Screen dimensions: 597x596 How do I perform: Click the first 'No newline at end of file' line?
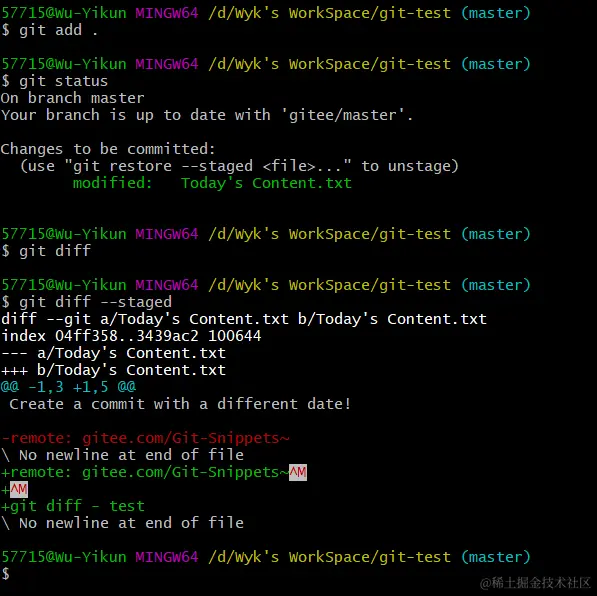(122, 455)
